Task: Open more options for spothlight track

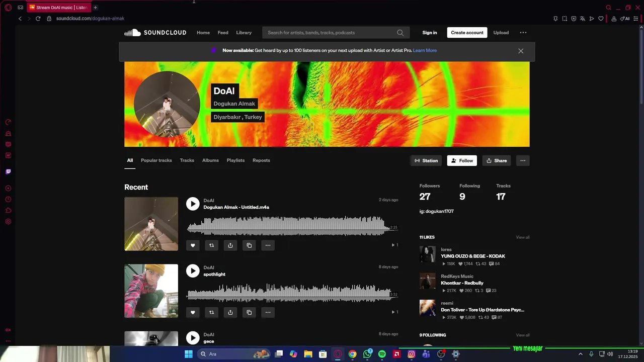Action: (x=268, y=312)
